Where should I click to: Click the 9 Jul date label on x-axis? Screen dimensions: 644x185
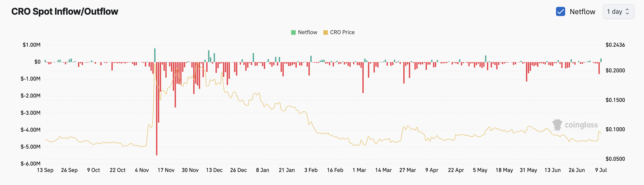click(x=601, y=170)
